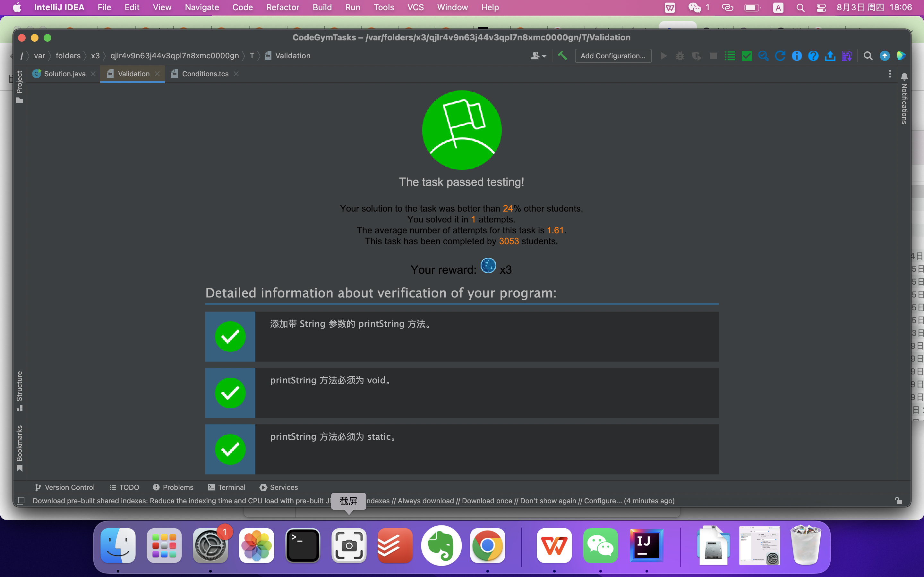Click the Help question mark icon
The width and height of the screenshot is (924, 577).
813,56
